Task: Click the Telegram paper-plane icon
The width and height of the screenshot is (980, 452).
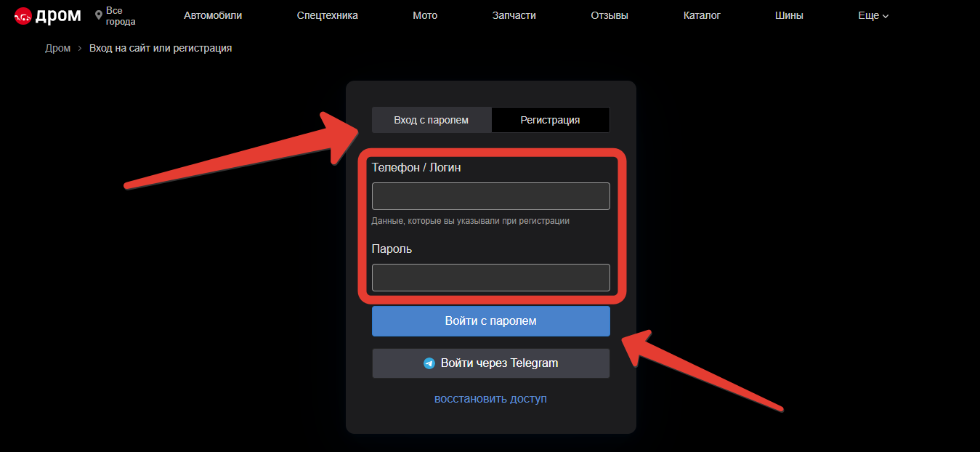Action: (x=429, y=363)
